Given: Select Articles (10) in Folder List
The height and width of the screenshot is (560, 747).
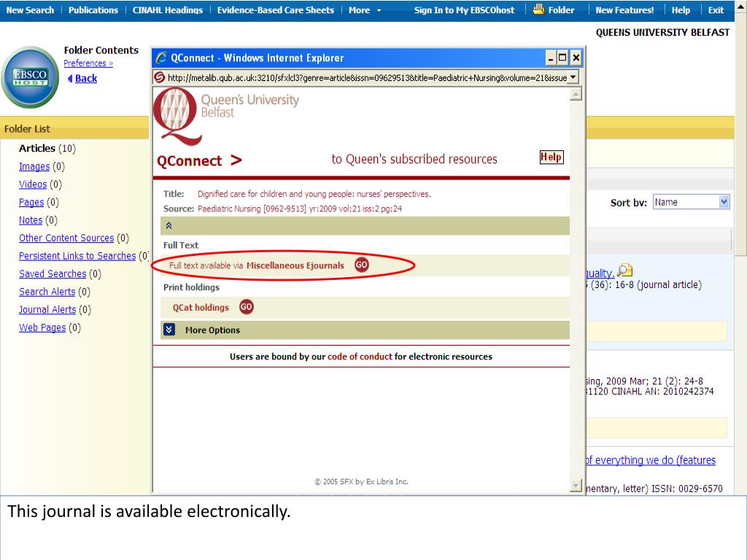Looking at the screenshot, I should point(47,149).
